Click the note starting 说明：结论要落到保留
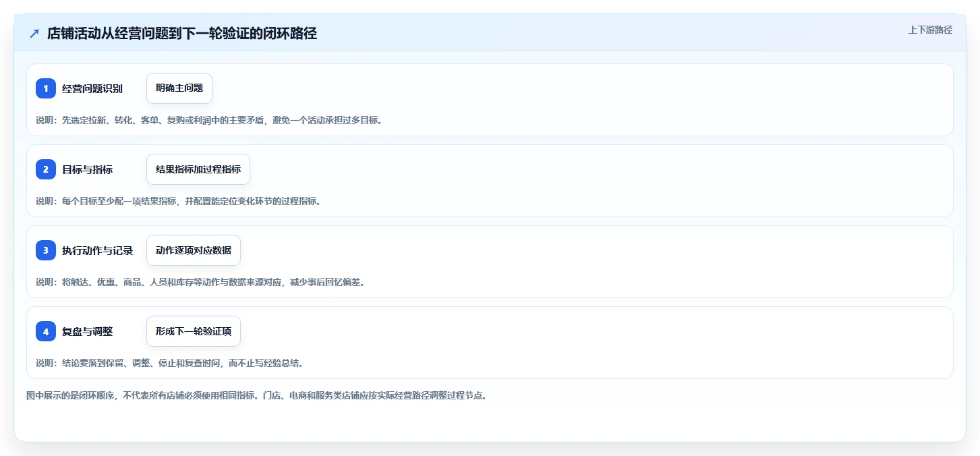Screen dimensions: 980x456 [x=169, y=363]
